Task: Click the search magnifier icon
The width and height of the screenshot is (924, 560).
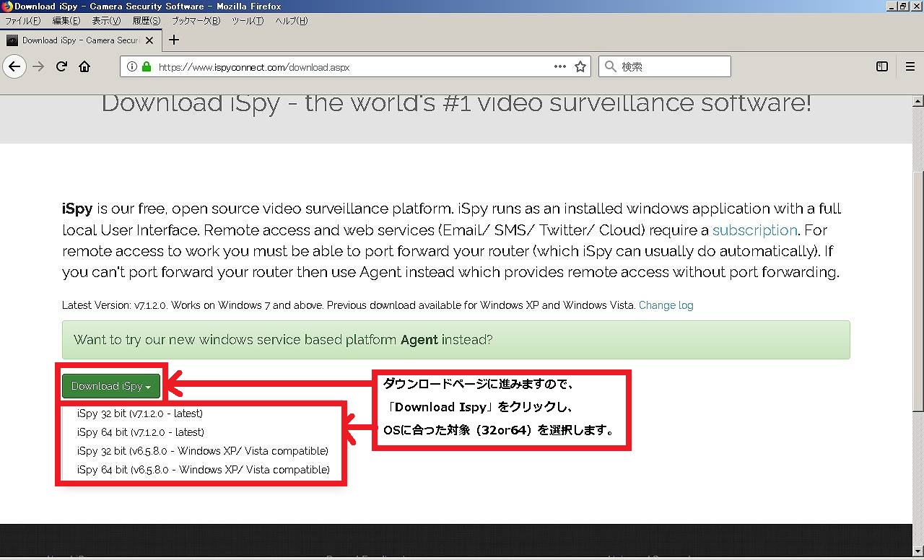Action: point(611,66)
